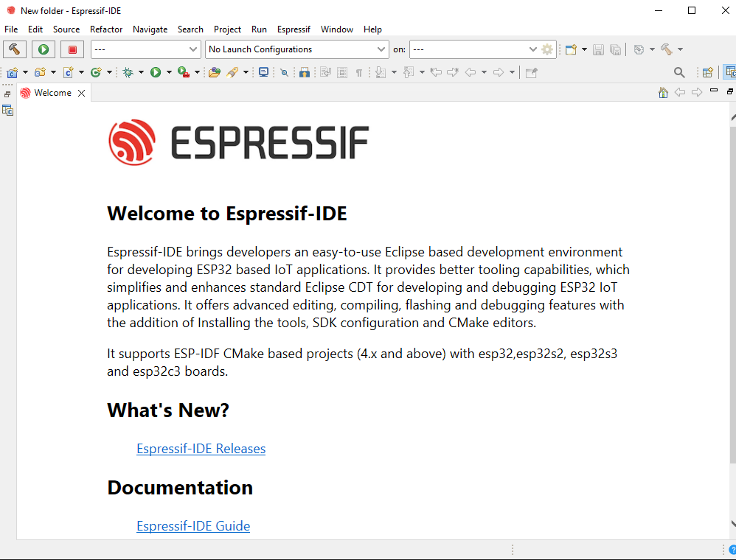The image size is (736, 560).
Task: Click the scroll-down arrow of the Welcome page
Action: 733,524
